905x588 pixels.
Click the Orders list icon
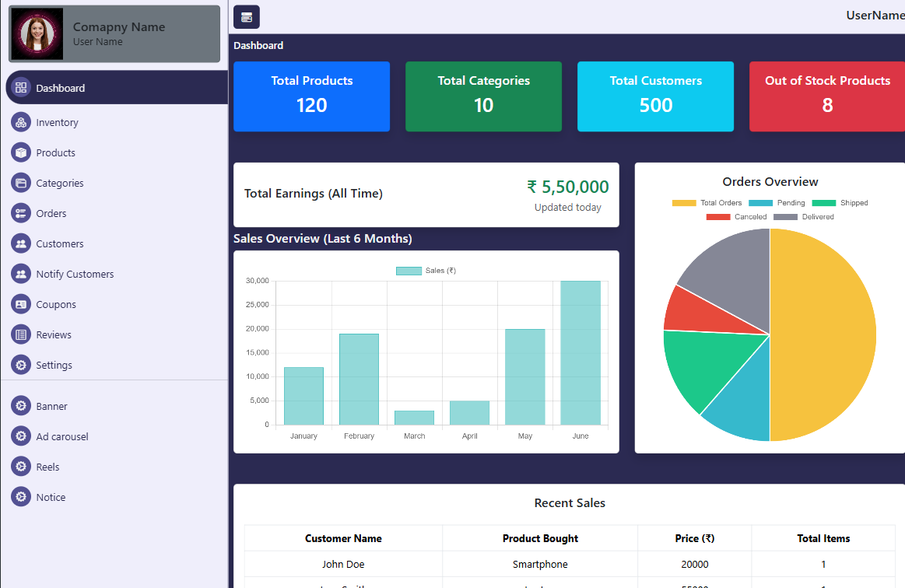21,213
